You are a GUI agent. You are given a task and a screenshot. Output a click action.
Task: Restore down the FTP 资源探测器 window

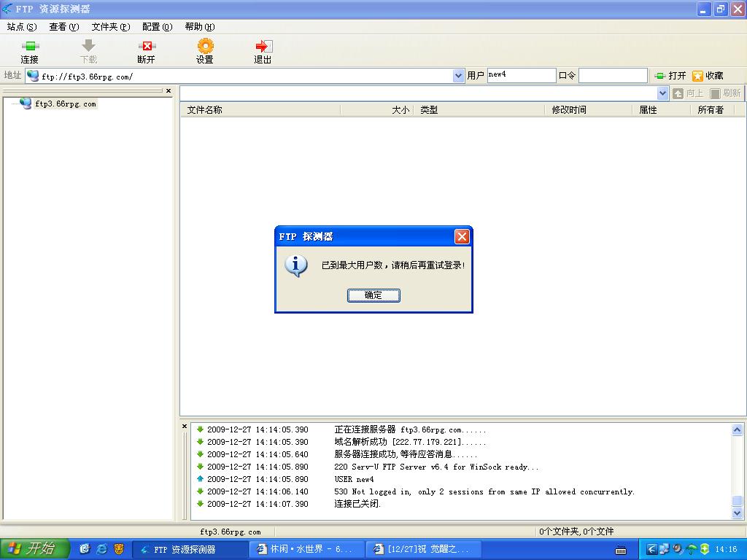coord(720,9)
